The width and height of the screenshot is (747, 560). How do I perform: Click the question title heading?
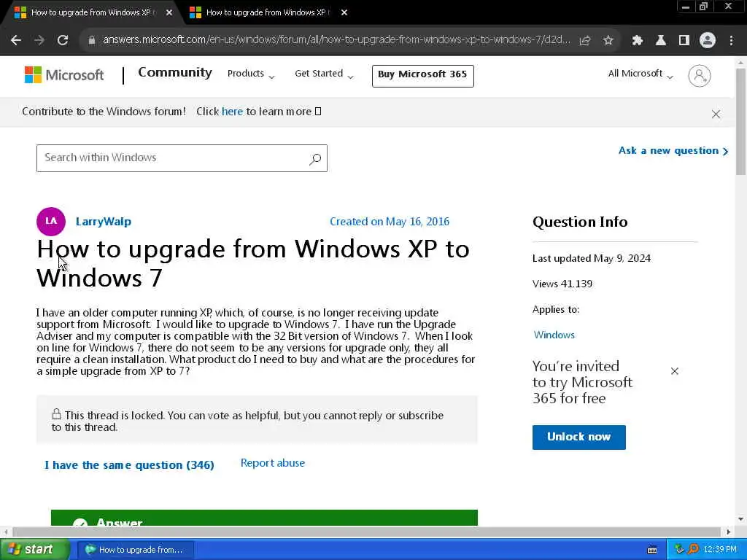253,263
